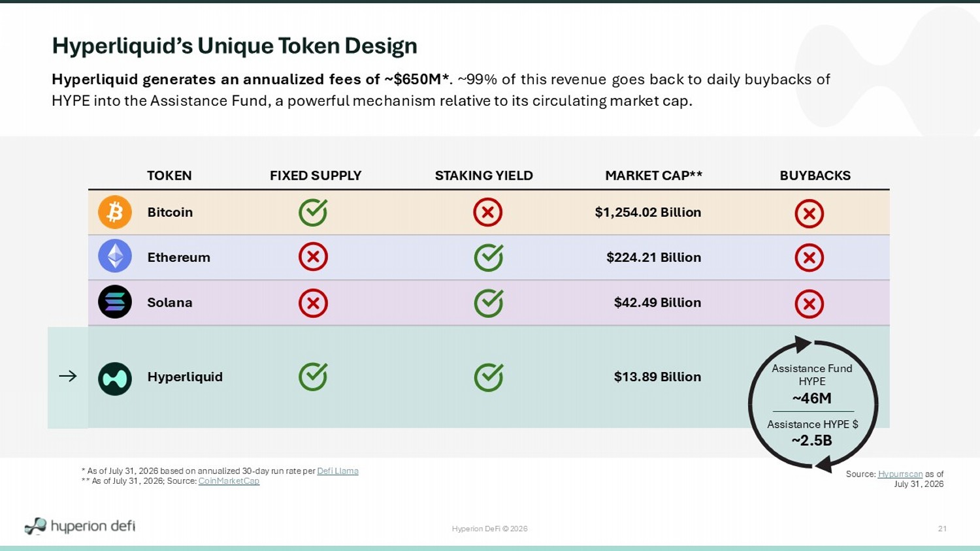The width and height of the screenshot is (980, 551).
Task: Click the Solana logo icon
Action: [115, 302]
